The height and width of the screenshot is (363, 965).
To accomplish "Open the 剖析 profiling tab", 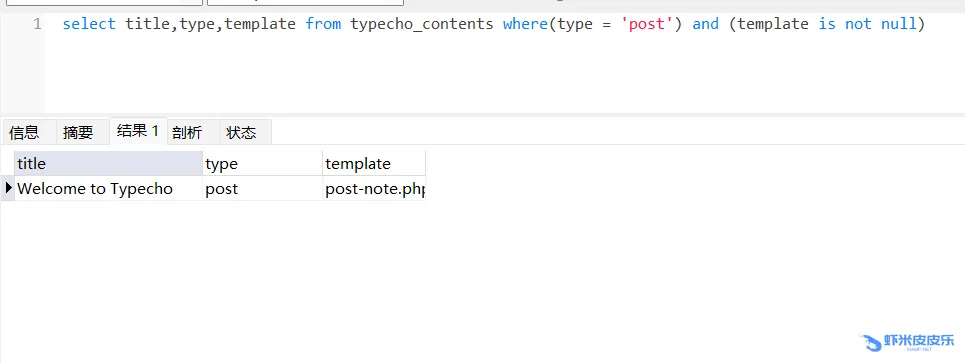I will pyautogui.click(x=187, y=132).
